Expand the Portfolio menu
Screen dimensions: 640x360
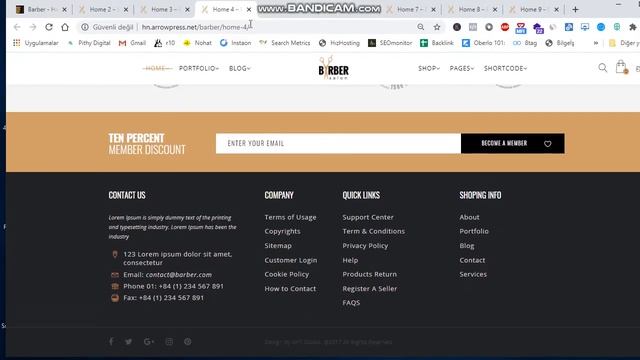point(199,69)
